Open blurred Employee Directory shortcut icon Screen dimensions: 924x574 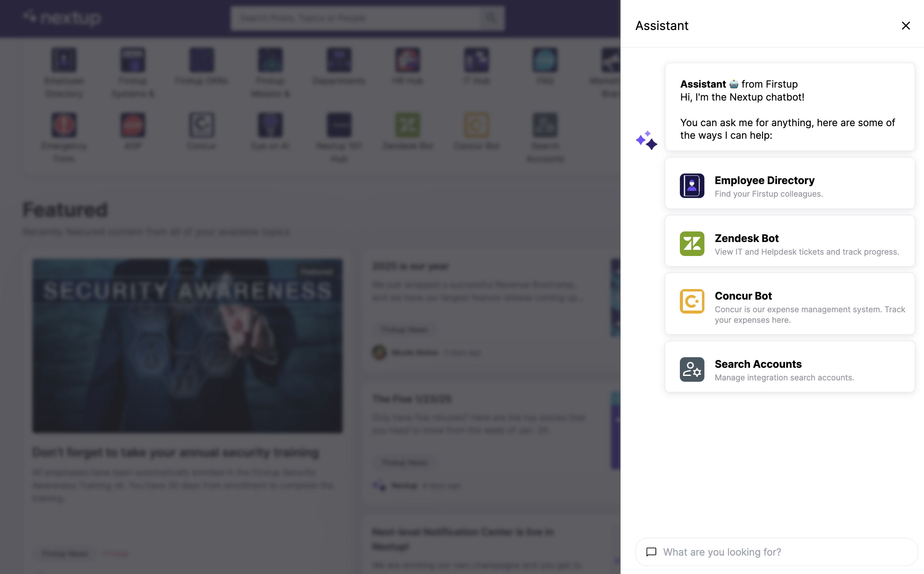64,60
